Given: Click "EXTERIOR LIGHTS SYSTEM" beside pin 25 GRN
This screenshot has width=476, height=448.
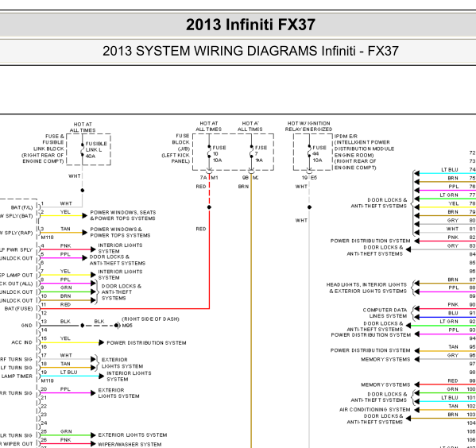Looking at the screenshot, I should point(133,435).
